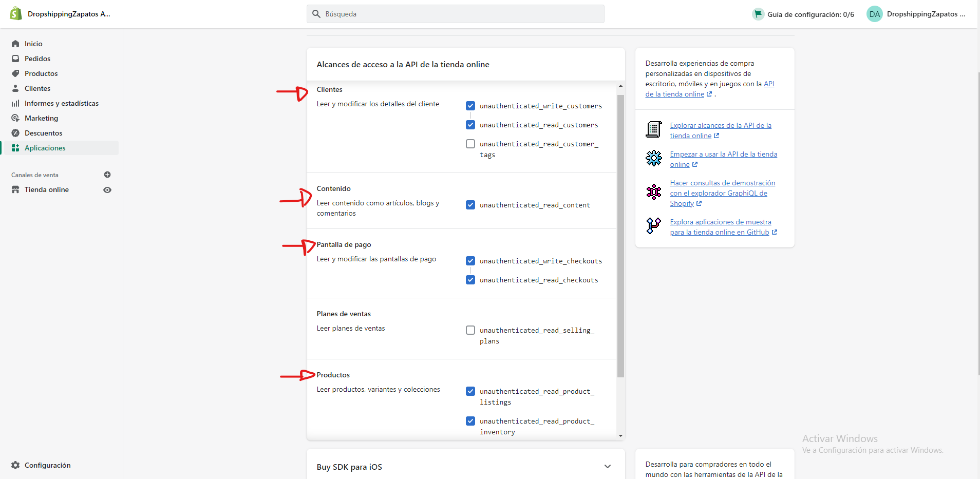Click the setup guide flag icon
Screen dimensions: 980x479
pyautogui.click(x=758, y=14)
